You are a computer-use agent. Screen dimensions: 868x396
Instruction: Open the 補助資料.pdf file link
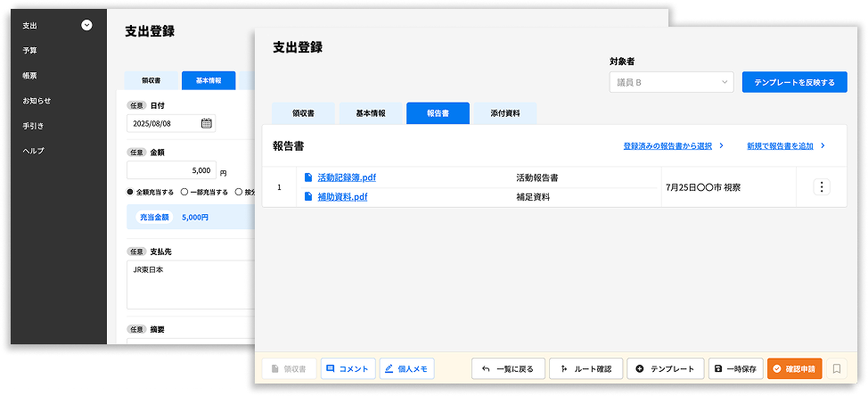pyautogui.click(x=343, y=196)
